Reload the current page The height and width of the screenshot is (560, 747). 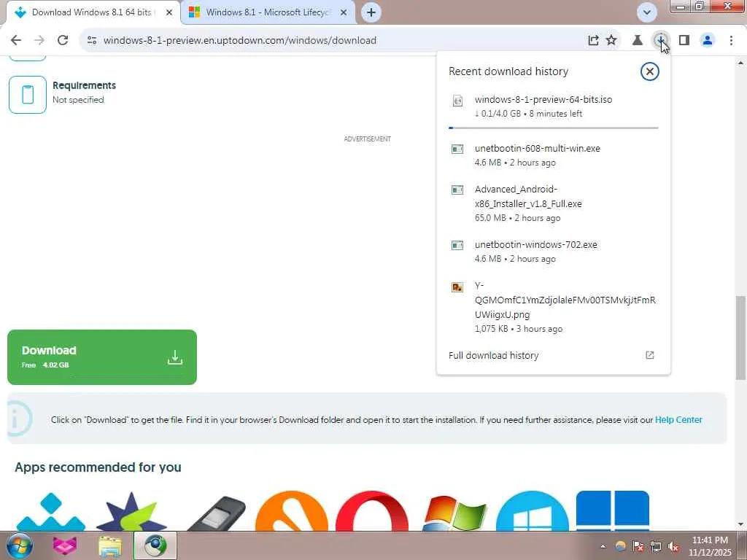tap(63, 41)
